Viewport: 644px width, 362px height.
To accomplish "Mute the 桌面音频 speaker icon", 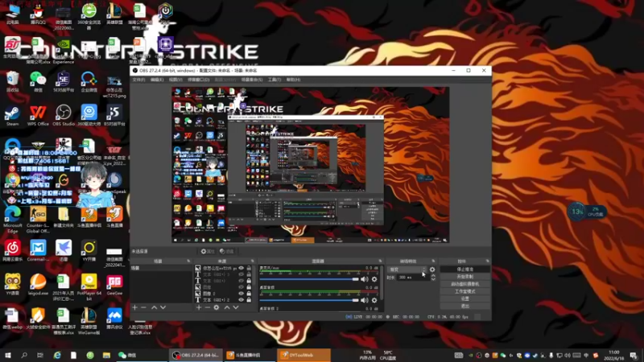I will pos(365,300).
